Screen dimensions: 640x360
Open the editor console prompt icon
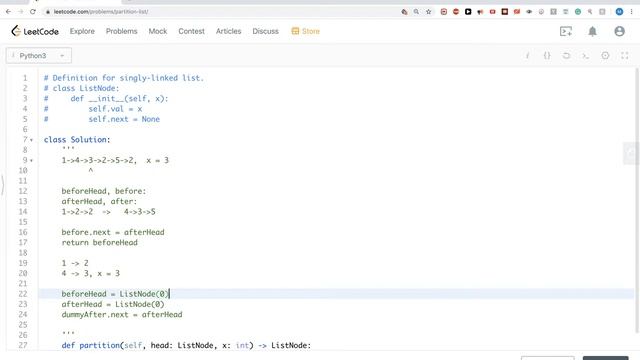tap(585, 56)
